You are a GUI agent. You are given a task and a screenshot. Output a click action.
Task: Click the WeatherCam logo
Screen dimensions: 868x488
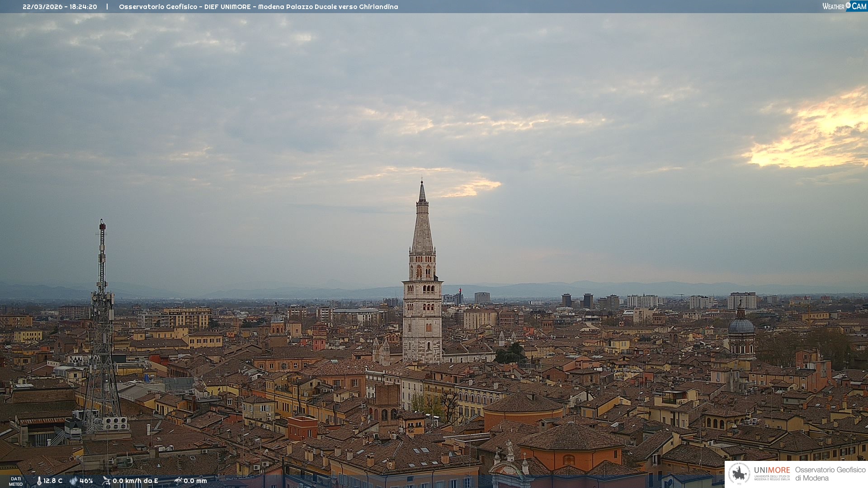tap(844, 6)
